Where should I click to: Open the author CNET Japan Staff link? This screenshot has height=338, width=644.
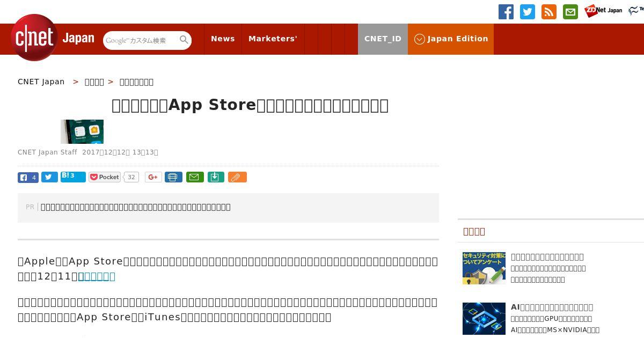47,152
